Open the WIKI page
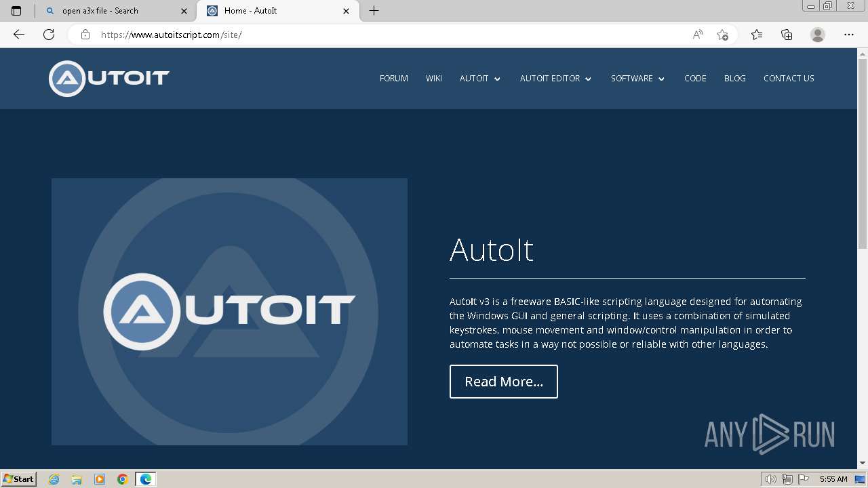Viewport: 868px width, 488px height. 434,79
